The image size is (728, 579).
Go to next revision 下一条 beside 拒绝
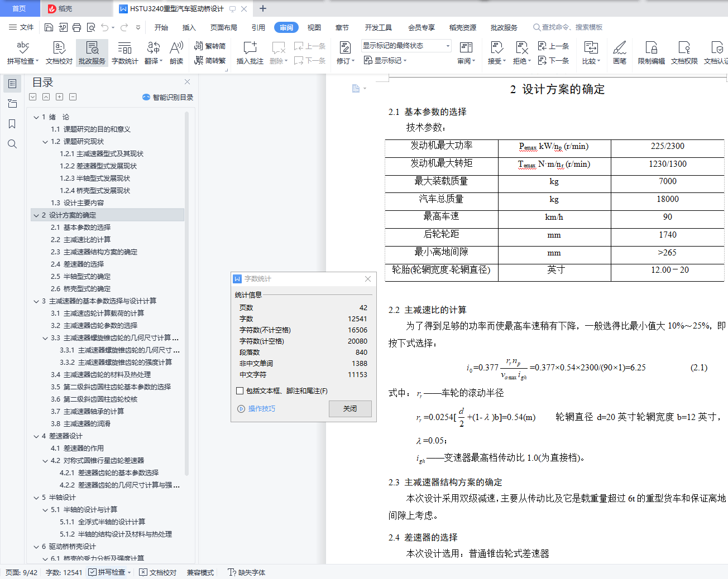click(553, 61)
